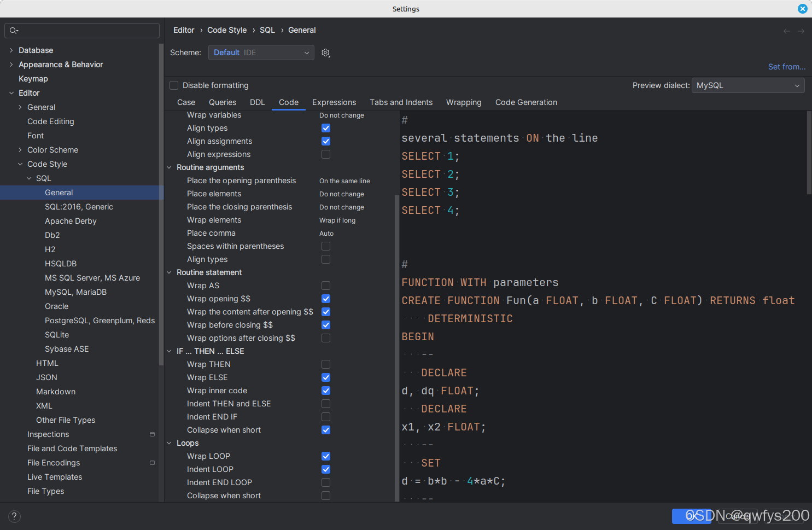Toggle the Disable formatting checkbox
This screenshot has height=530, width=812.
pos(174,85)
